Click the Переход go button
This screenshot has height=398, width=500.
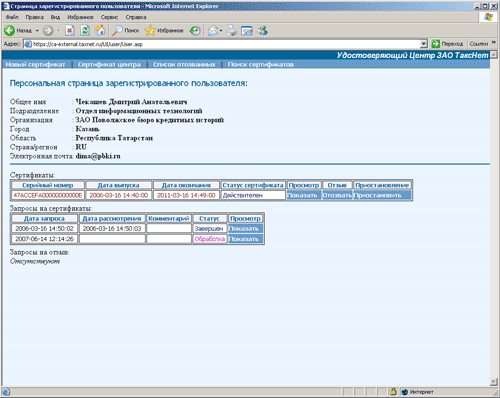447,44
